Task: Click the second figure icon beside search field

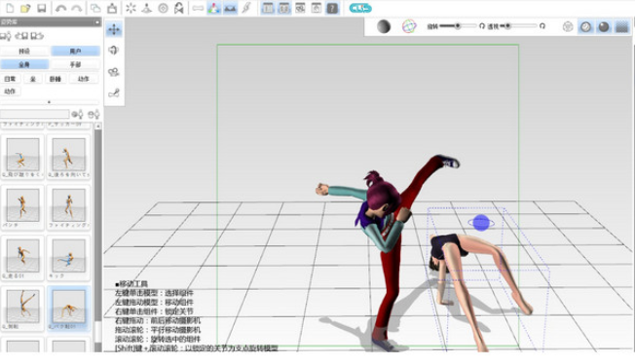Action: coord(93,114)
